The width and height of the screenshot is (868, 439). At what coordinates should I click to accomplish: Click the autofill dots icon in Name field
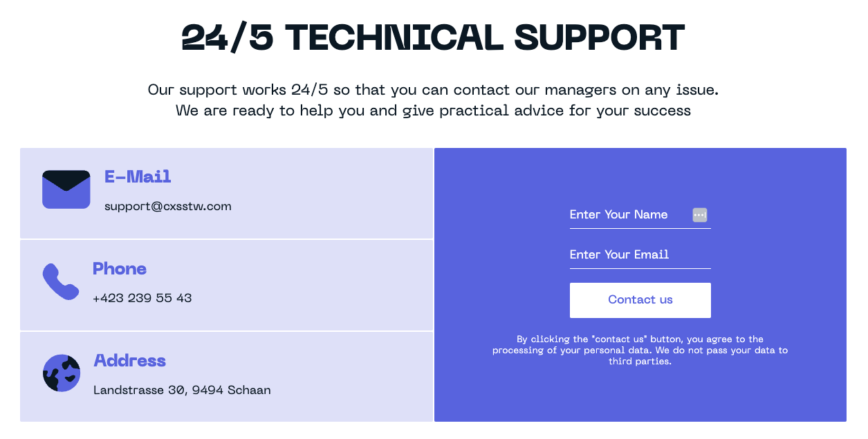pos(699,215)
